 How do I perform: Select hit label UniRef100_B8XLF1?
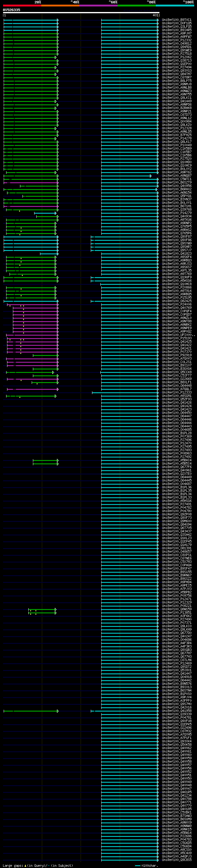[177, 382]
